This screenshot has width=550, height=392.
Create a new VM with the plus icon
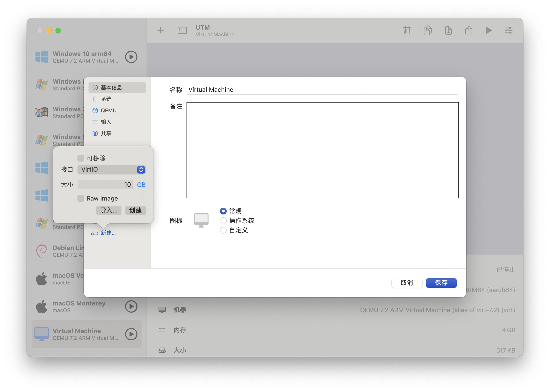click(160, 30)
